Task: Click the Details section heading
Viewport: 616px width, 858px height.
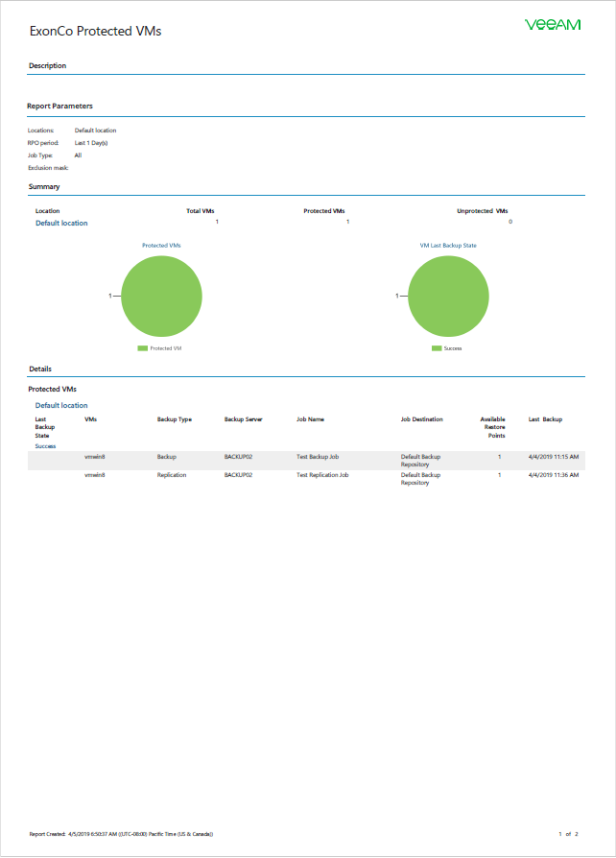Action: (x=40, y=369)
